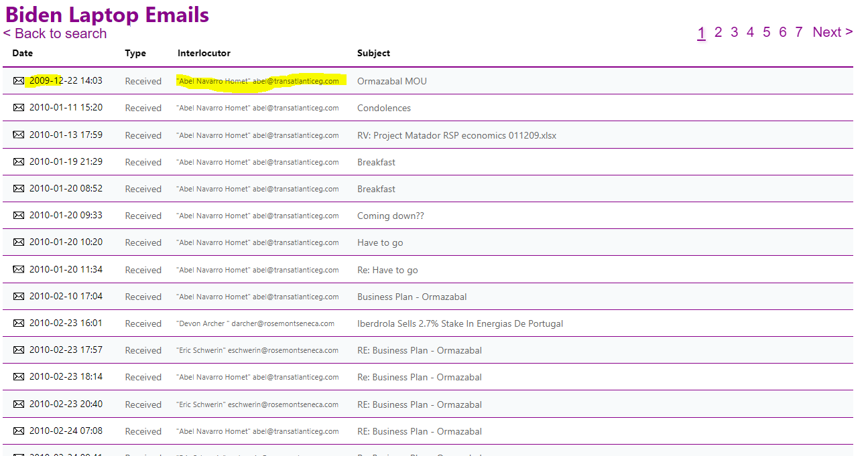Click envelope icon for 2010-01-20 10:20 email
Screen dimensions: 868x456
coord(19,242)
